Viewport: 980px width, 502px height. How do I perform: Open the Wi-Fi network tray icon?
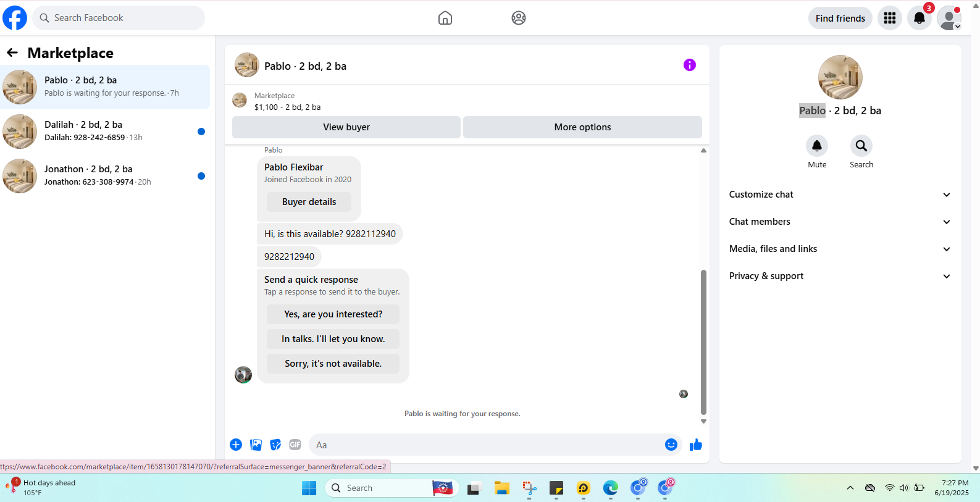(x=889, y=488)
